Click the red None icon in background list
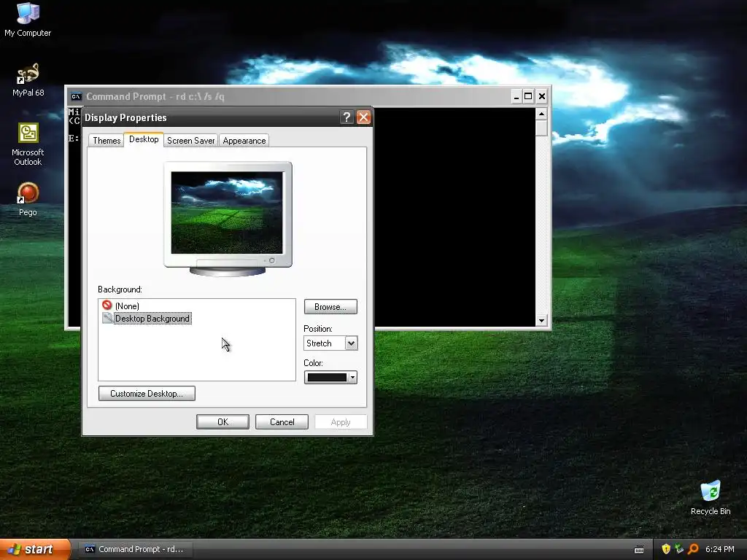 pos(107,306)
